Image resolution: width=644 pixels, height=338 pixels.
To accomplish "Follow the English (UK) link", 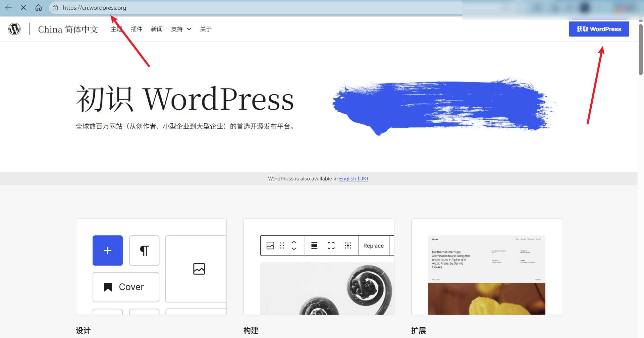I will click(354, 179).
